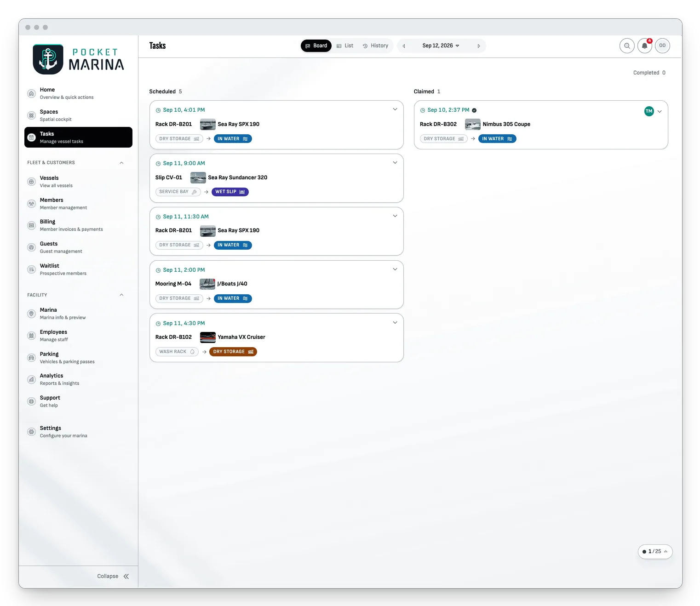Switch to List view

(345, 46)
